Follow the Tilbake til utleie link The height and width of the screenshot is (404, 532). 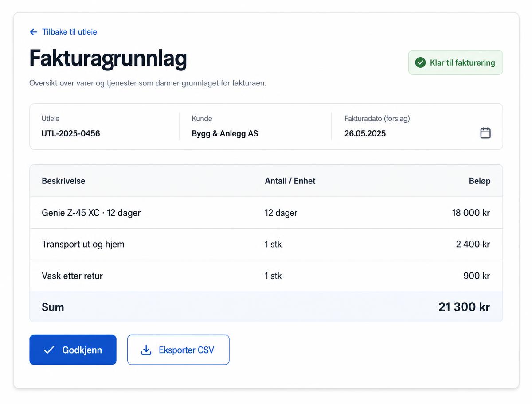click(x=70, y=32)
